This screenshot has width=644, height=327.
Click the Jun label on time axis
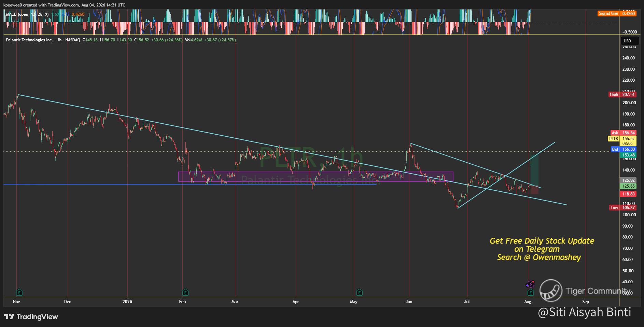tap(409, 302)
